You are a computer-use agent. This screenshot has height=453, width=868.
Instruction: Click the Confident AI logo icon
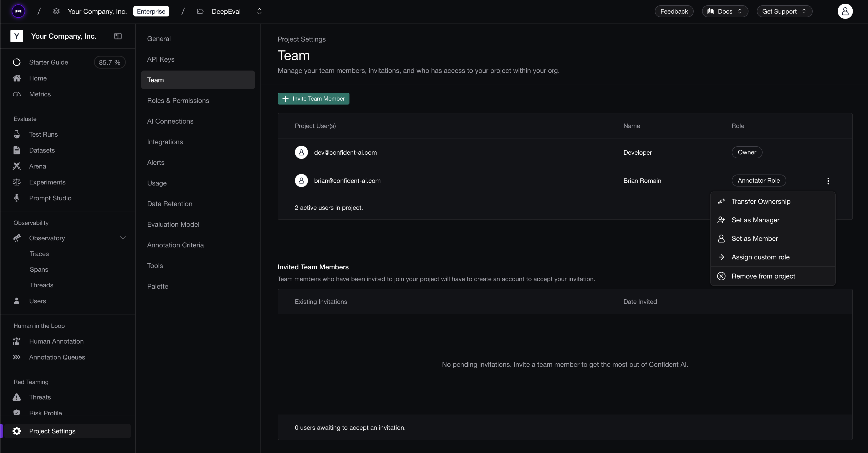coord(19,11)
